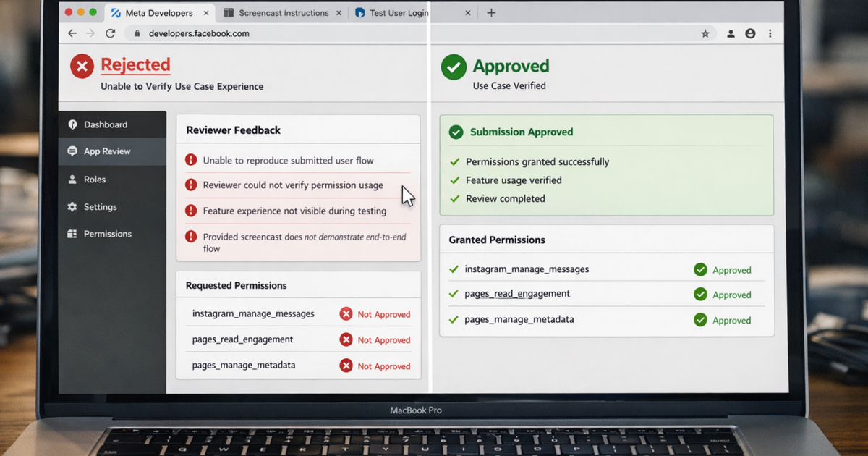Open Settings in the sidebar

[112, 207]
